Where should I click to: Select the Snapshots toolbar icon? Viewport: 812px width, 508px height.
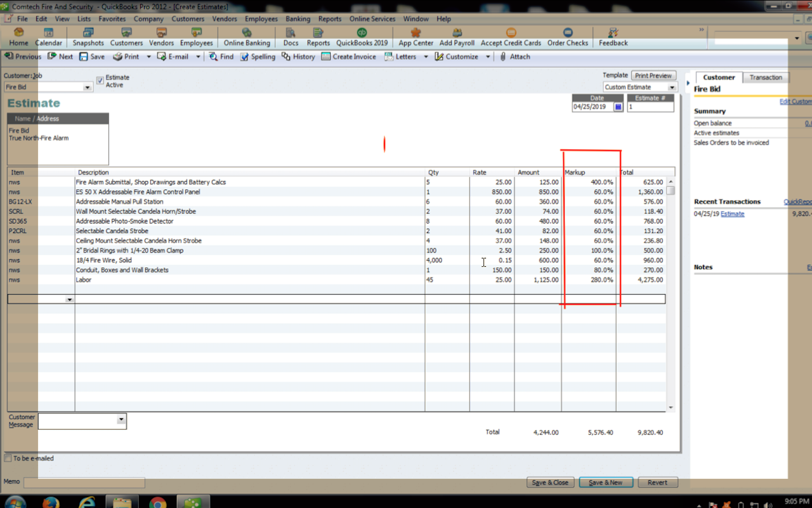pyautogui.click(x=88, y=36)
